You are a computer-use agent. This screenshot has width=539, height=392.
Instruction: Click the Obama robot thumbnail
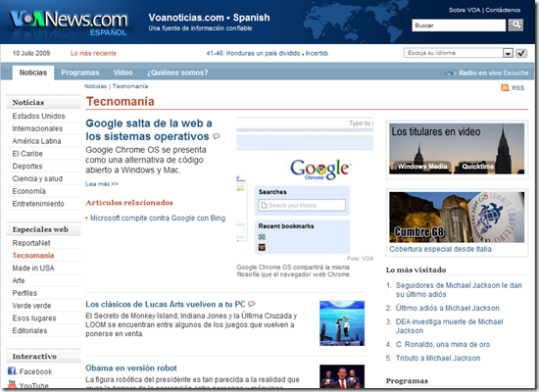tap(342, 376)
